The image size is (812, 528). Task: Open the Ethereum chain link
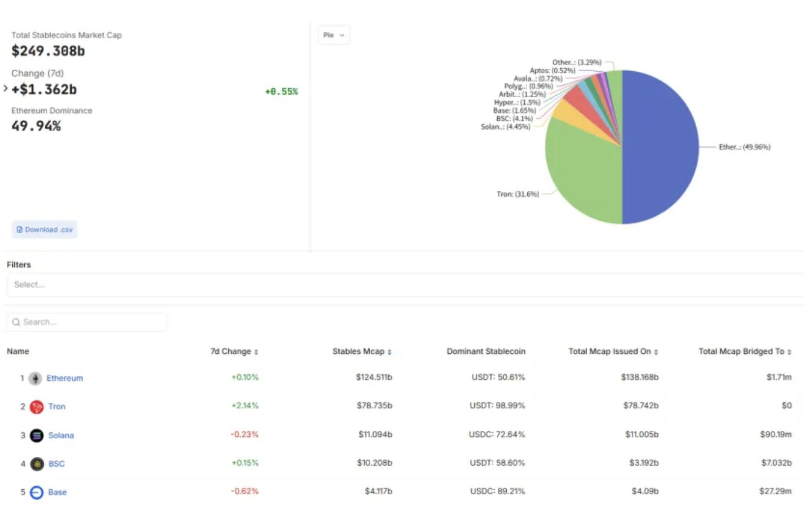pos(65,378)
